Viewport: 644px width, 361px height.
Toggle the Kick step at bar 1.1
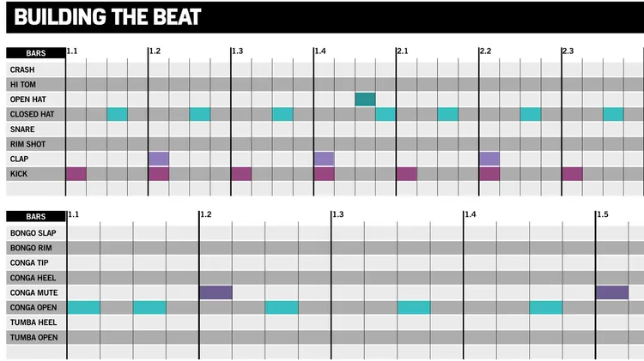(76, 174)
